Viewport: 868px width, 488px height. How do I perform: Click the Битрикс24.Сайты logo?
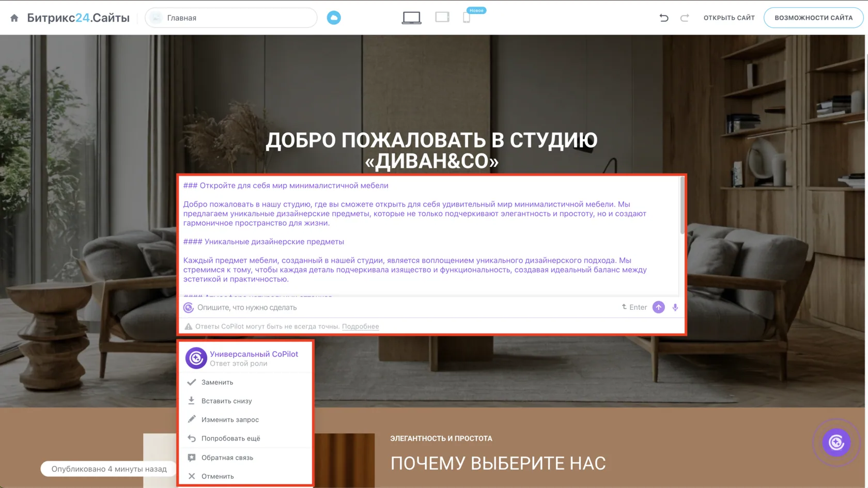coord(78,18)
